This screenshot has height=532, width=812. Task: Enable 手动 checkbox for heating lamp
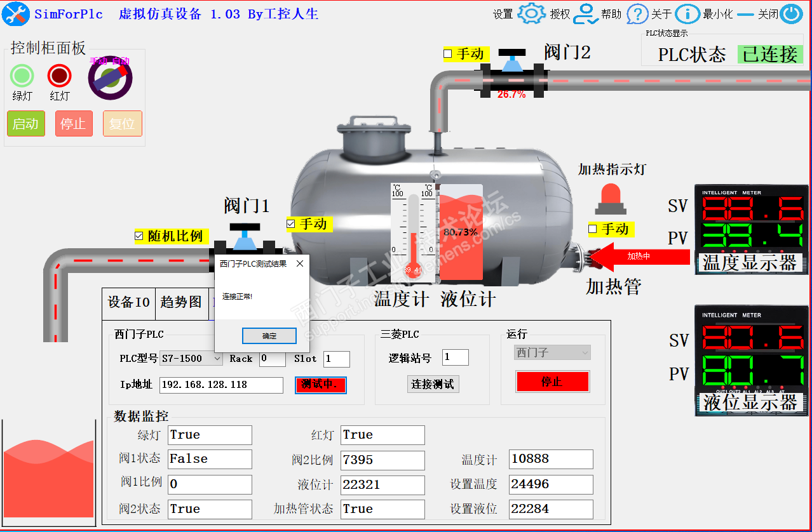(x=593, y=229)
